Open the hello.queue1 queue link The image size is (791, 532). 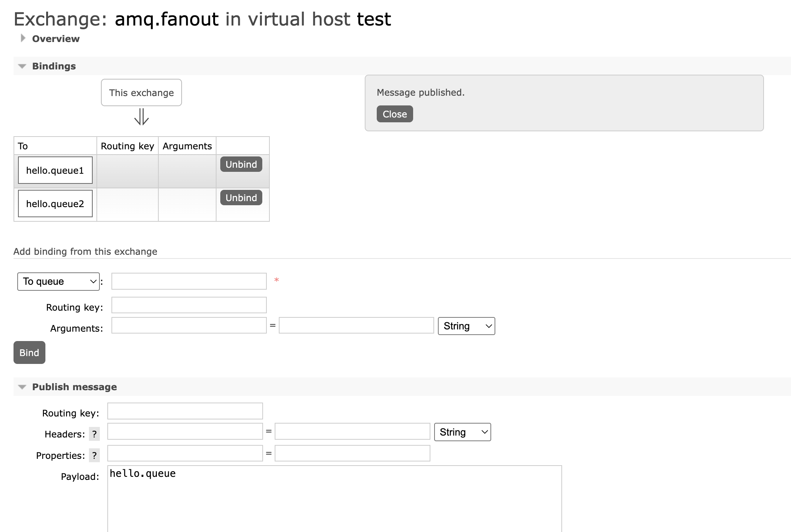55,170
